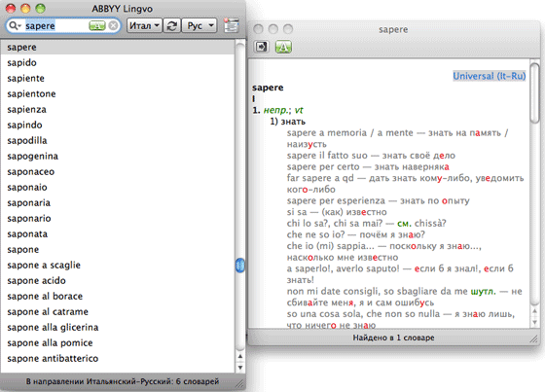Swap translation direction with arrows button
Viewport: 545px width, 392px height.
171,25
